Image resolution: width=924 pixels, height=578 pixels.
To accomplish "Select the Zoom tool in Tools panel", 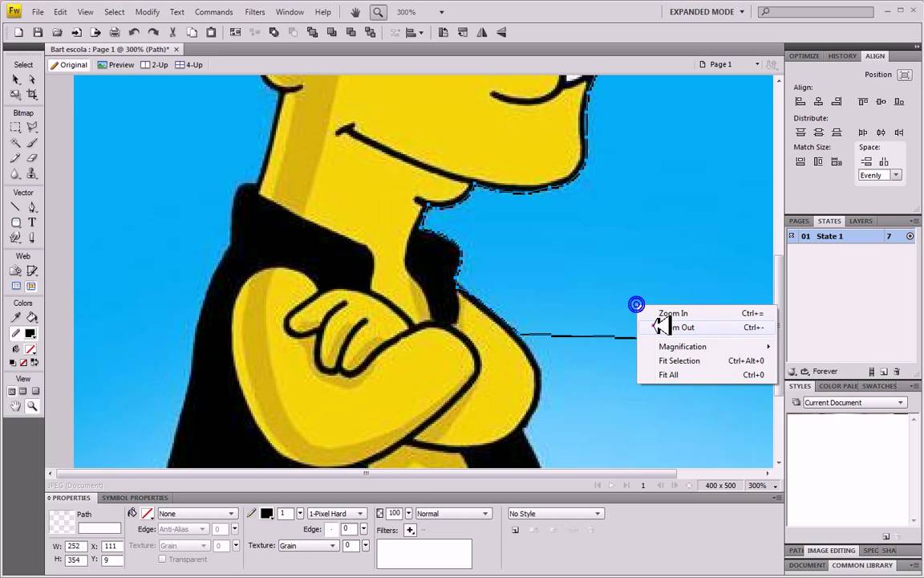I will (32, 405).
